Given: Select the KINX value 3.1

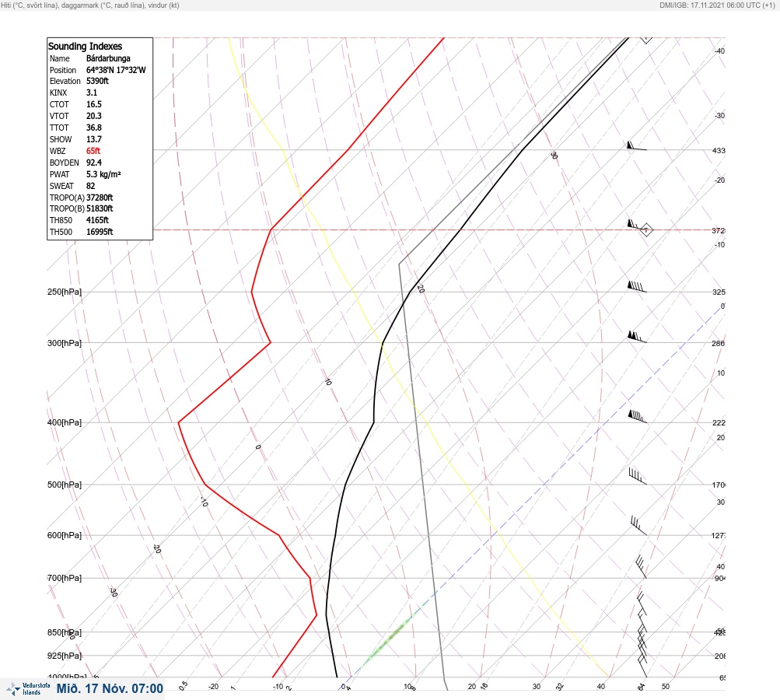Looking at the screenshot, I should tap(92, 93).
